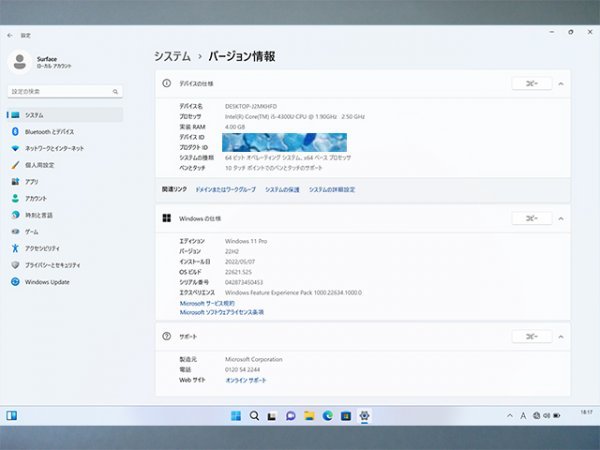This screenshot has height=450, width=600.
Task: Collapse the サポート section
Action: click(561, 337)
